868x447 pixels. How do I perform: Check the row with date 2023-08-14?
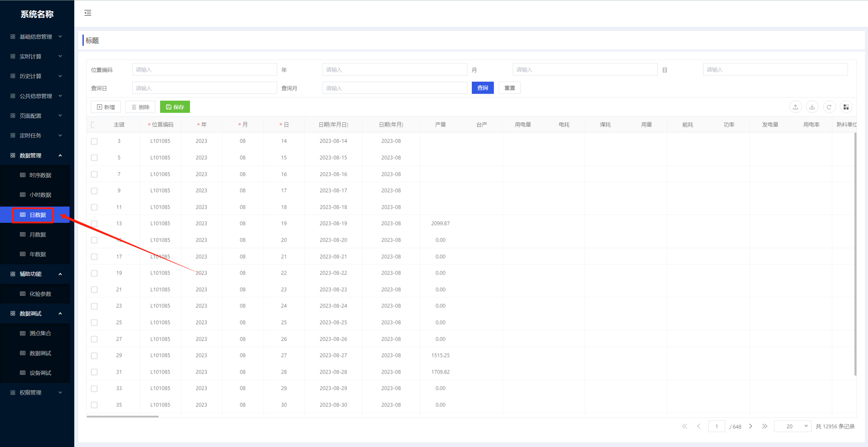pyautogui.click(x=94, y=141)
